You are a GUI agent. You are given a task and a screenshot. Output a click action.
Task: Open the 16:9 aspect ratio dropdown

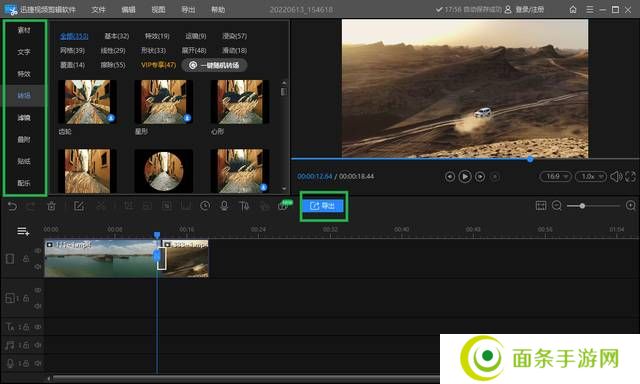tap(556, 177)
